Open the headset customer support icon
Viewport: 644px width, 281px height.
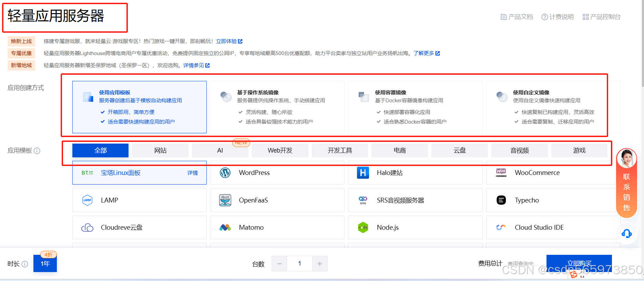tap(626, 234)
